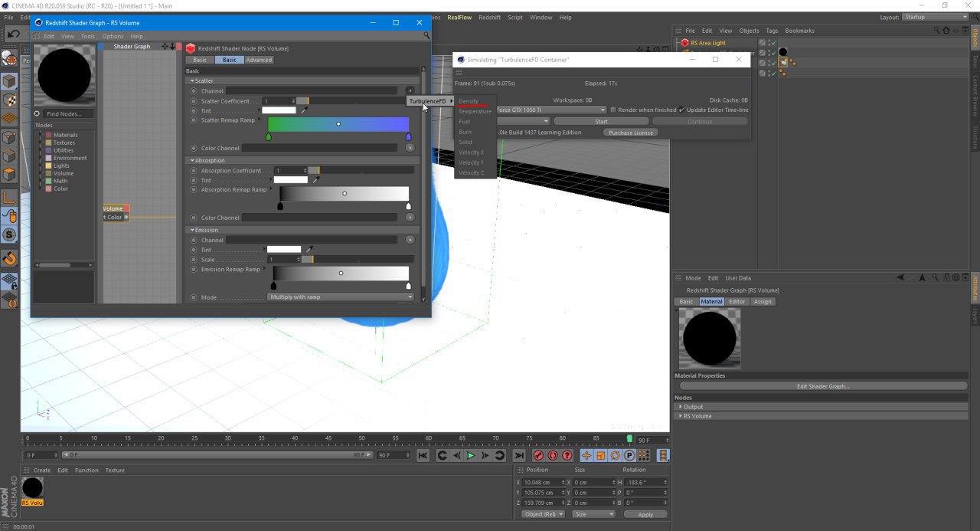The width and height of the screenshot is (980, 531).
Task: Click the RS Area Light object icon
Action: pos(684,43)
